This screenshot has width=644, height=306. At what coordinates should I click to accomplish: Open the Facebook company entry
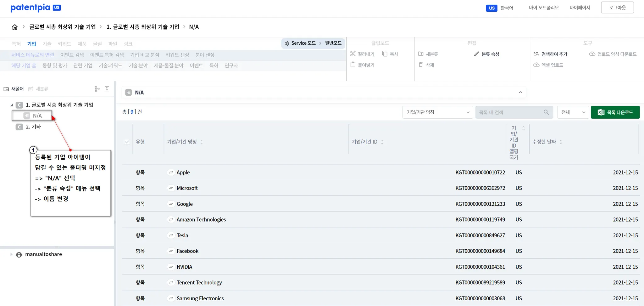[187, 251]
